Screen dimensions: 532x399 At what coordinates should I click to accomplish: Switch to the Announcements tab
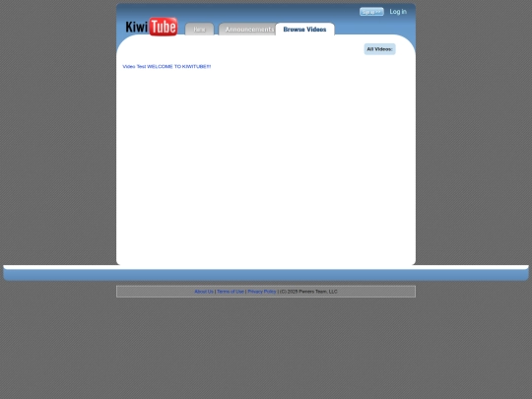click(248, 30)
